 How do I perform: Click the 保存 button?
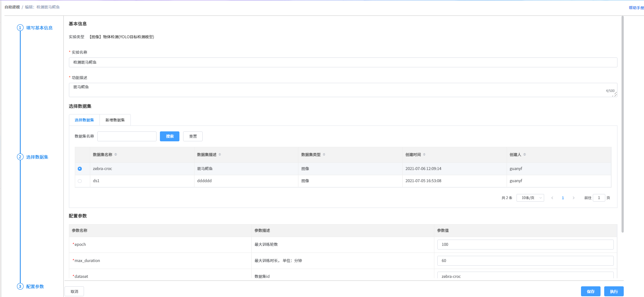(591, 291)
